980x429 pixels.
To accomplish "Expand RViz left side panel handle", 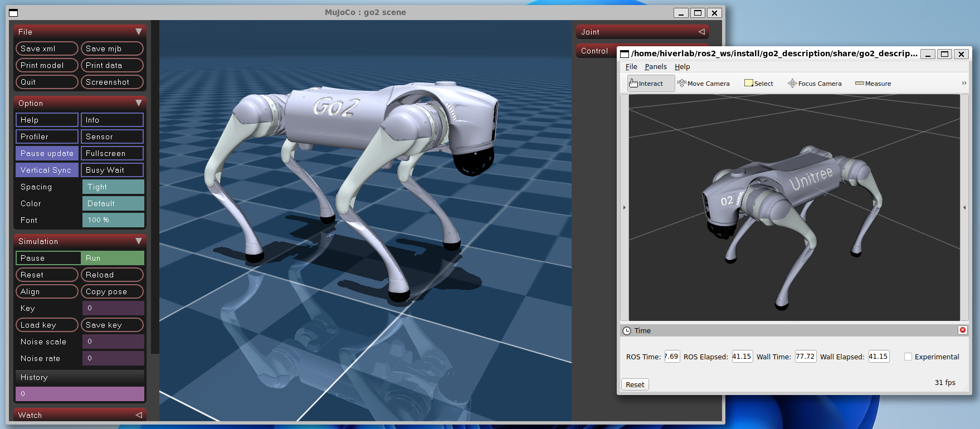I will (x=624, y=207).
